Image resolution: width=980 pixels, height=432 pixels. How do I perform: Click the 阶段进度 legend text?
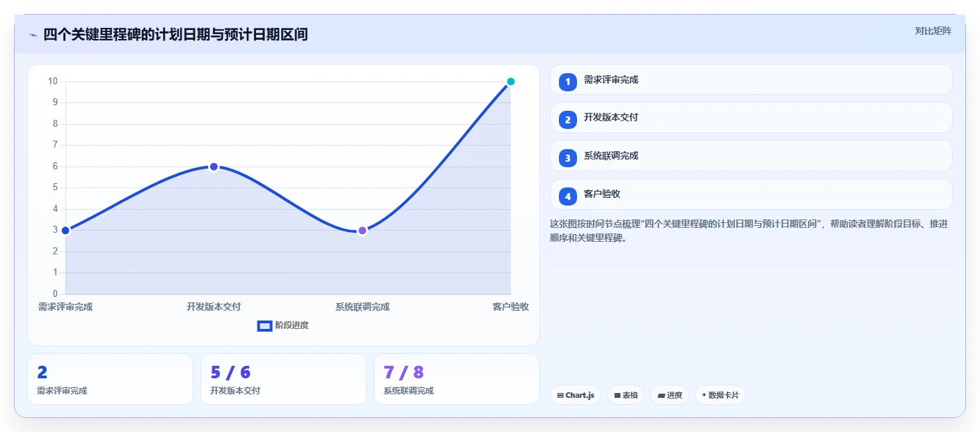(x=292, y=325)
